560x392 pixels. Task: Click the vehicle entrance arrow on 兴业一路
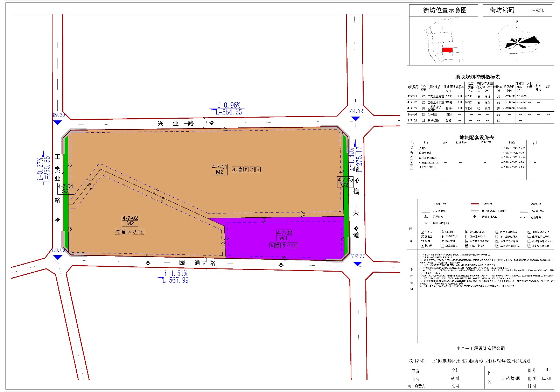click(211, 123)
